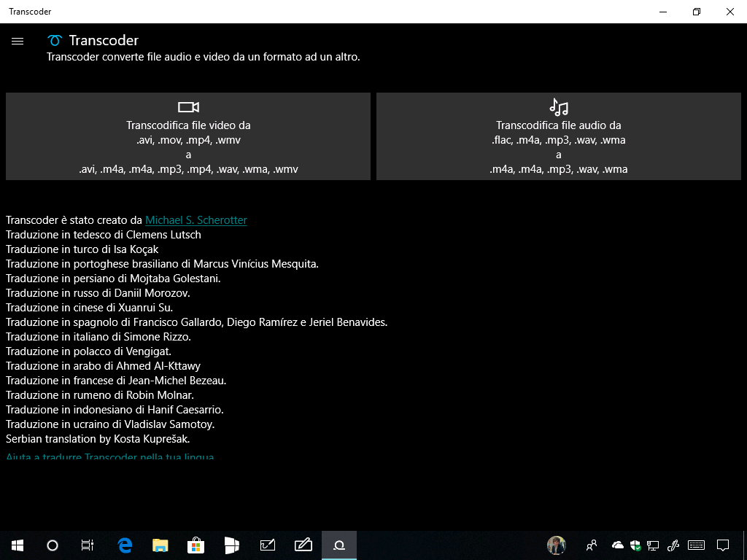The width and height of the screenshot is (747, 560).
Task: Open Windows Ink Workspace pen icon
Action: pyautogui.click(x=673, y=545)
